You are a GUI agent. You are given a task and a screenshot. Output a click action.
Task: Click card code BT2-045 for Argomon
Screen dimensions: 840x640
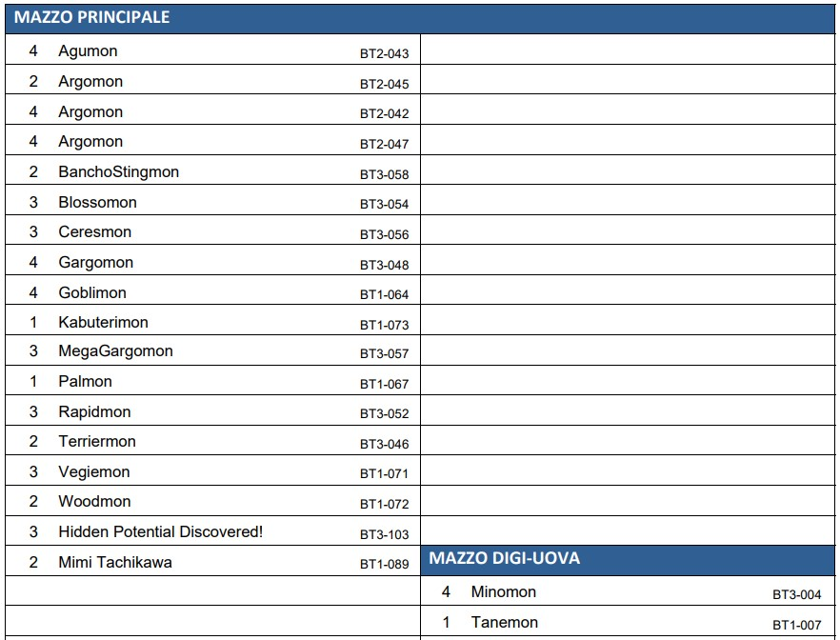point(384,84)
